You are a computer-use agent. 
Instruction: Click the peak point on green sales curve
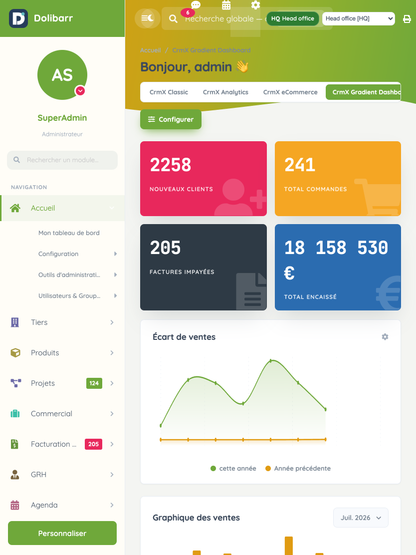[x=271, y=361]
